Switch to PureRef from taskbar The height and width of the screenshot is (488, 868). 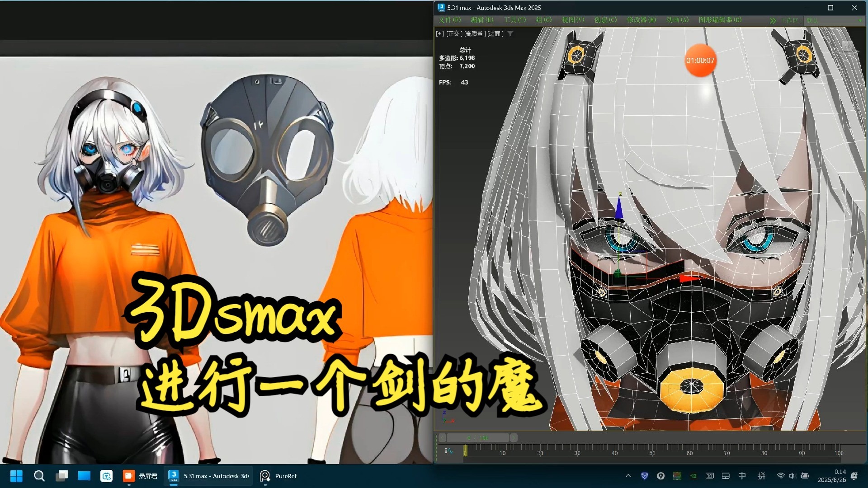tap(278, 476)
